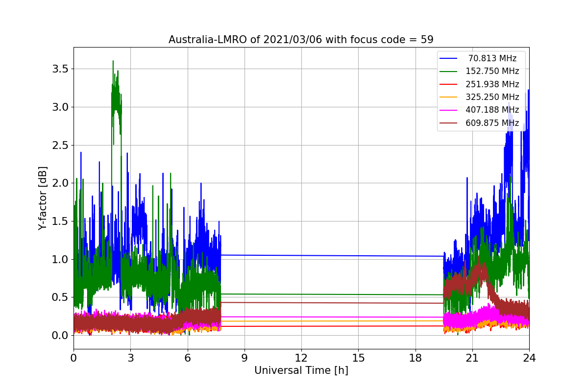The height and width of the screenshot is (392, 588).
Task: Click the 3.0 y-axis tick label
Action: (x=60, y=107)
